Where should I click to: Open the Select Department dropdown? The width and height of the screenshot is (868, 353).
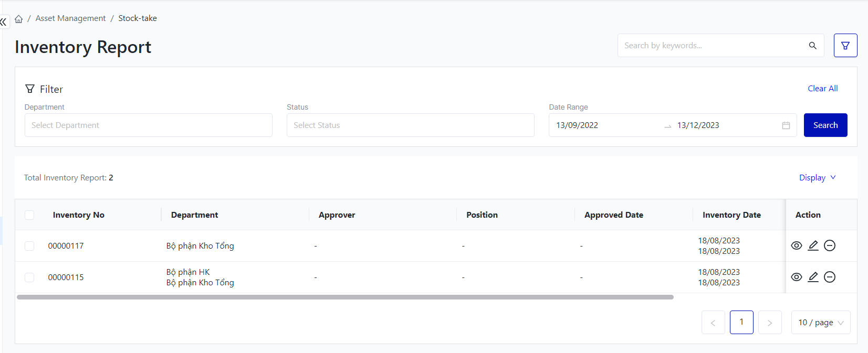(148, 125)
